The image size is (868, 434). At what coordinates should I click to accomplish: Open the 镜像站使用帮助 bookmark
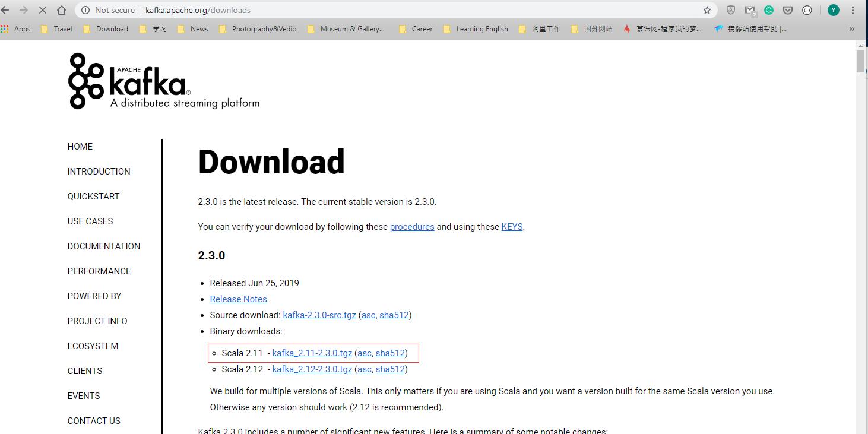(750, 28)
